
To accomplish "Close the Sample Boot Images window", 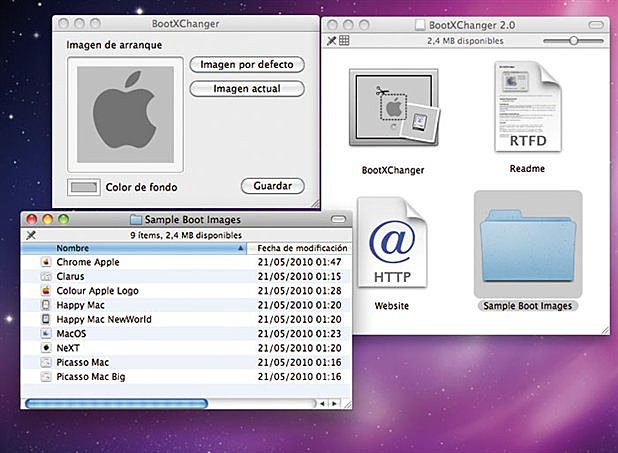I will click(x=32, y=219).
